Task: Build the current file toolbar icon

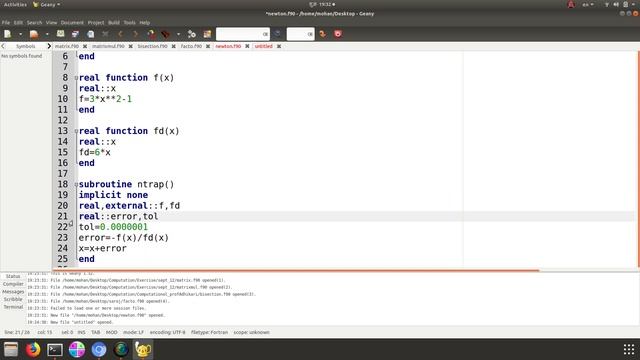Action: click(166, 34)
